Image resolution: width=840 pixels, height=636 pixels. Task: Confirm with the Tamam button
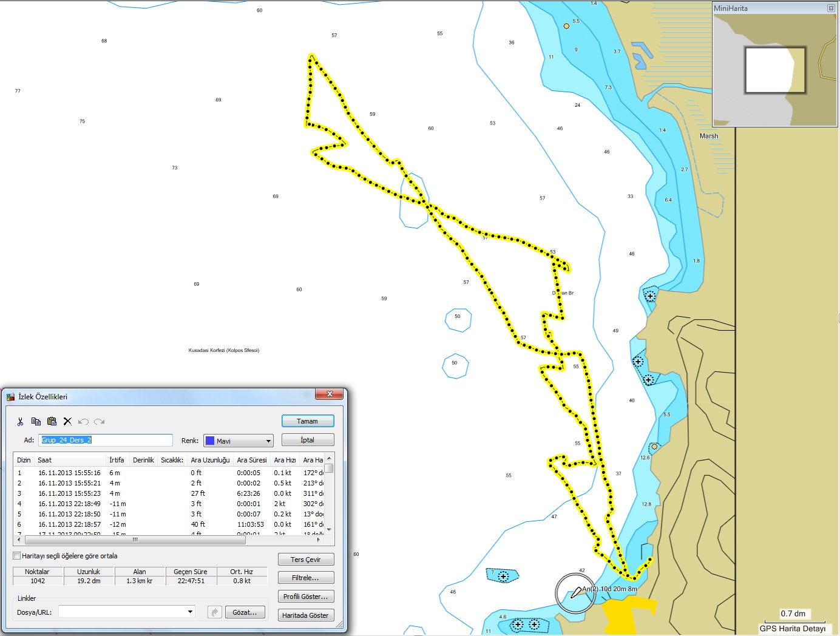tap(308, 421)
